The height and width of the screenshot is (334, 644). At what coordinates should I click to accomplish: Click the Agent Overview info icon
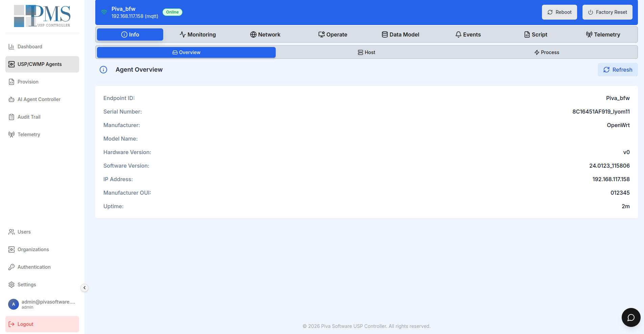[103, 70]
